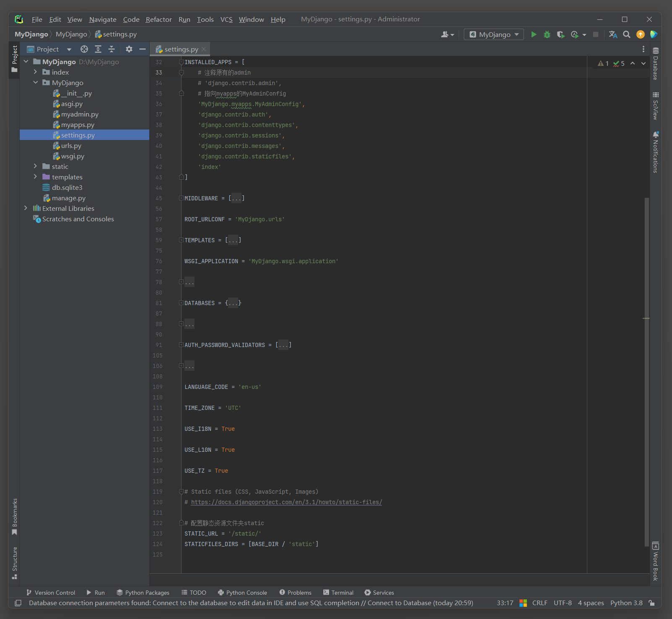Expand the templates folder

click(36, 177)
